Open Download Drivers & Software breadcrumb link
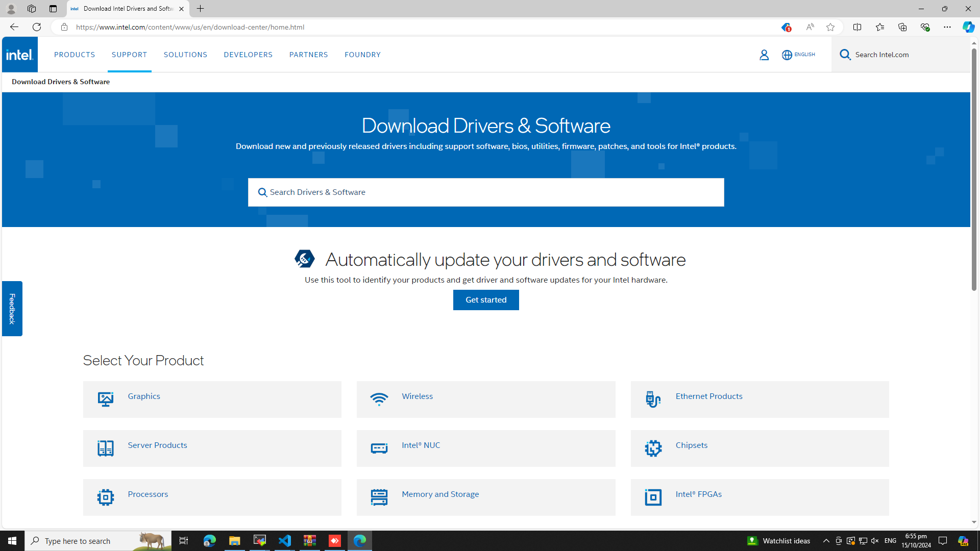Viewport: 980px width, 551px height. pos(61,82)
